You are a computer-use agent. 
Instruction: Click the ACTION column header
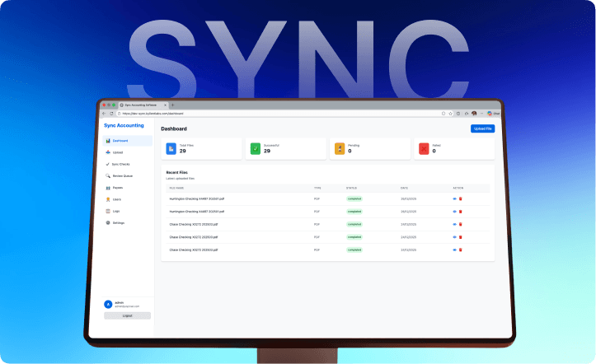point(458,189)
